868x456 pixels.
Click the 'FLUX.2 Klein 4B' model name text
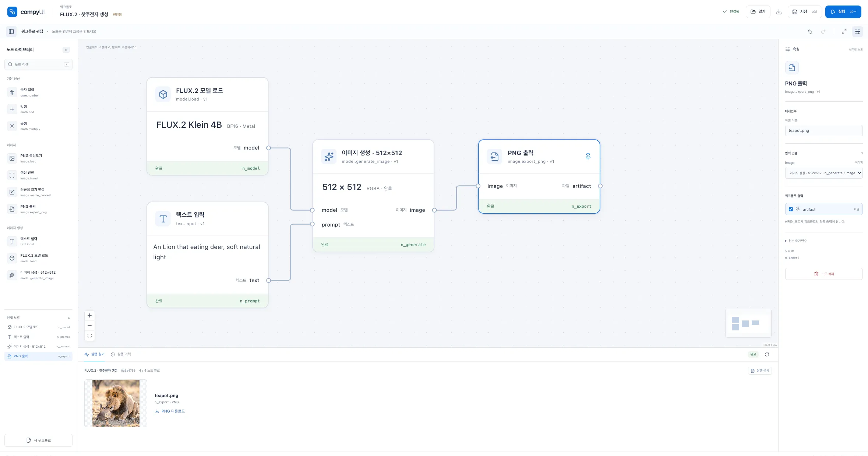pos(189,125)
